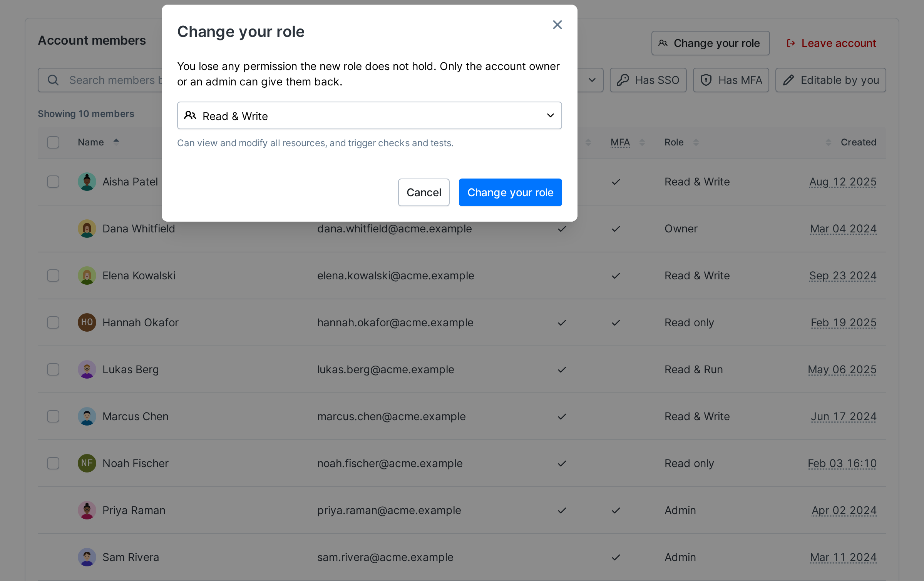The image size is (924, 581).
Task: Click the Leave account button
Action: 831,43
